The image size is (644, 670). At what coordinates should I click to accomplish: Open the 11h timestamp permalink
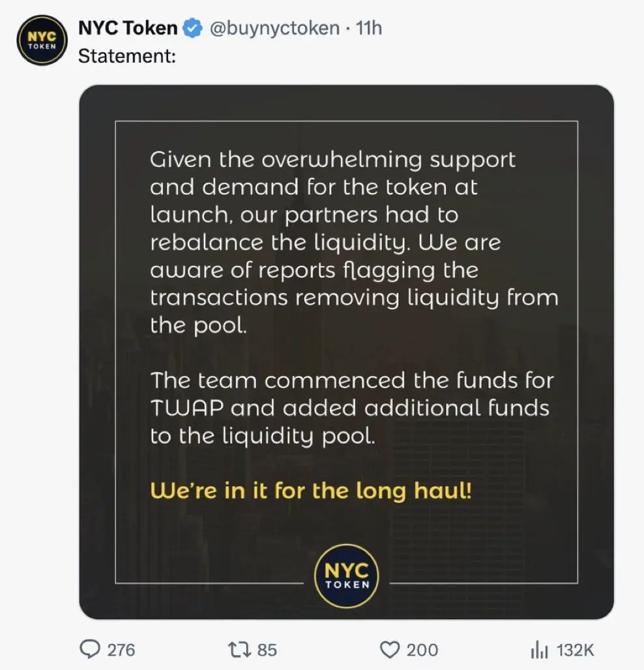[x=369, y=28]
